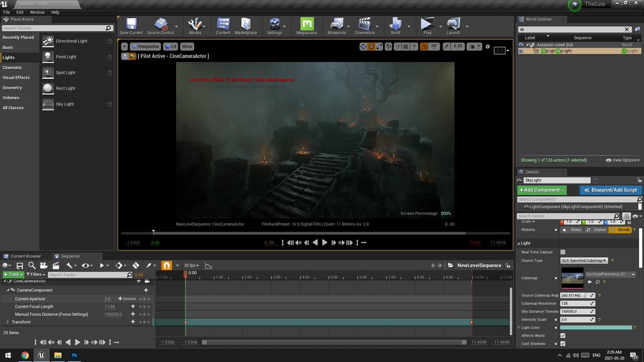Open File Explorer from the taskbar
644x362 pixels.
click(57, 355)
